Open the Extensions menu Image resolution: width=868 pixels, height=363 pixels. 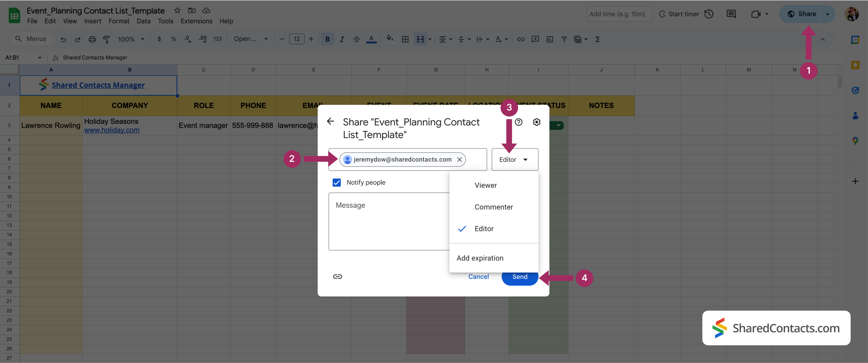[196, 21]
